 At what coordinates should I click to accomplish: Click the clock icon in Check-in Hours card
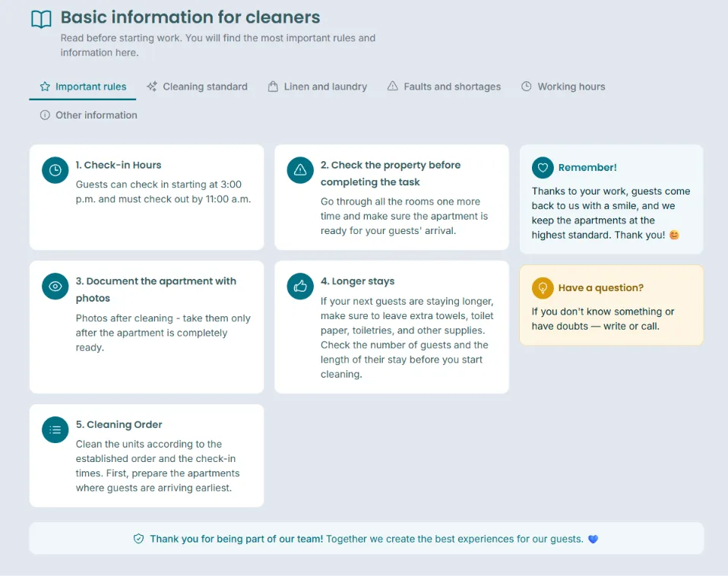click(55, 170)
